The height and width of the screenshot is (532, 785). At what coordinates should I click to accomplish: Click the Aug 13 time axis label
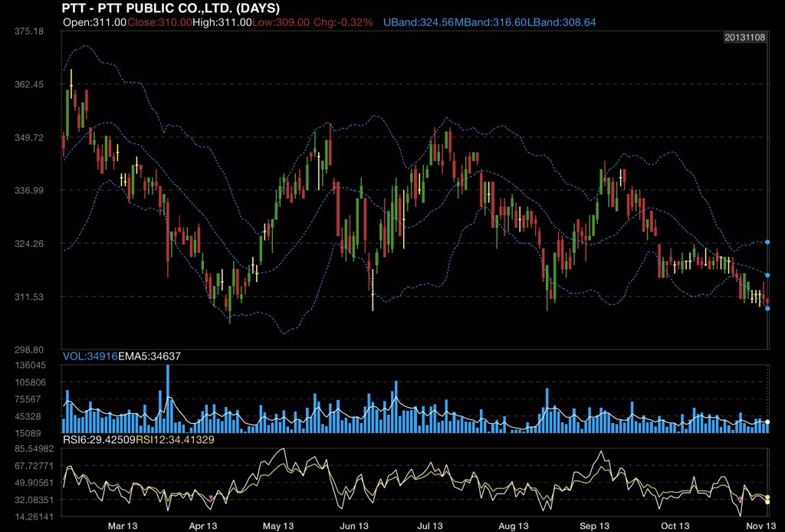click(x=514, y=526)
